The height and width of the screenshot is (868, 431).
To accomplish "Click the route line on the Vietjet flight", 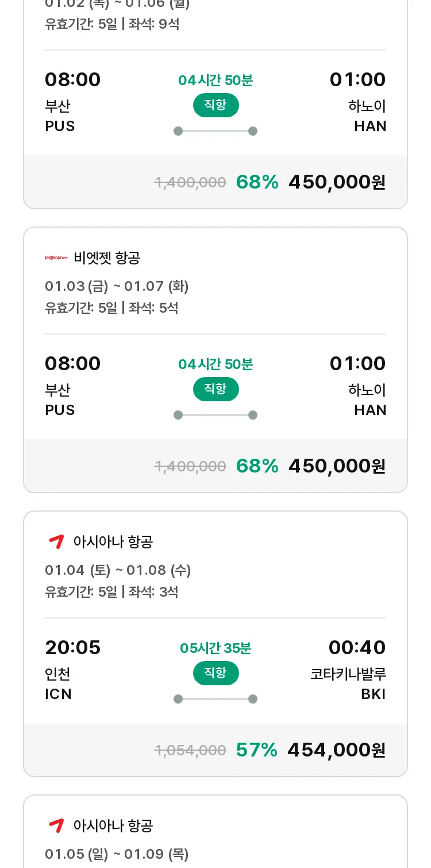I will 215,415.
